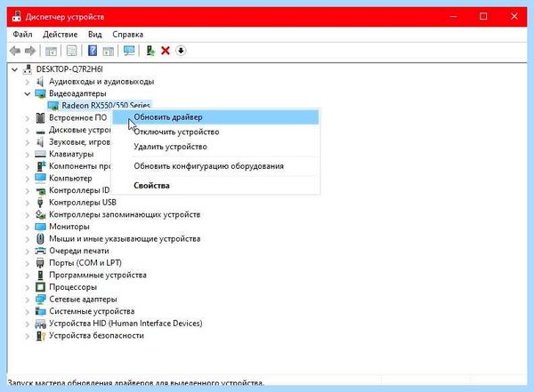The image size is (534, 392).
Task: Expand the Сетевые адаптеры category
Action: tap(28, 300)
